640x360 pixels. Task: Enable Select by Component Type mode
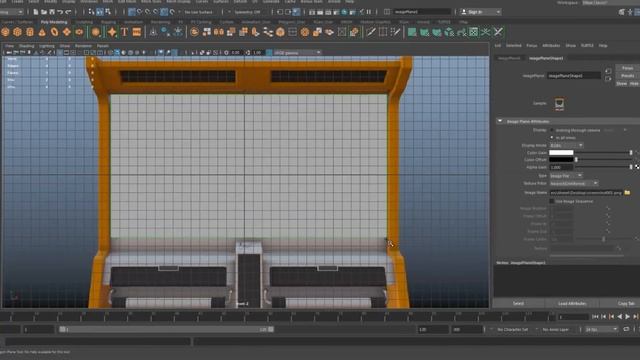(108, 12)
